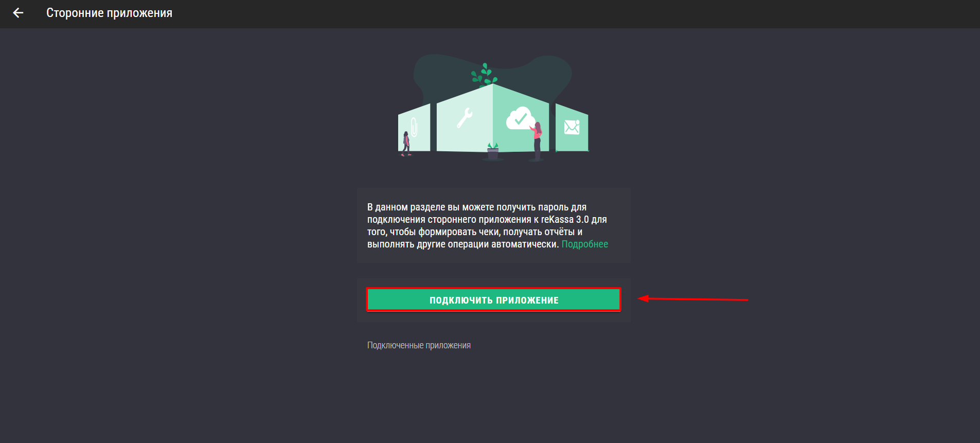Click the Подключенные приложения section label

419,345
